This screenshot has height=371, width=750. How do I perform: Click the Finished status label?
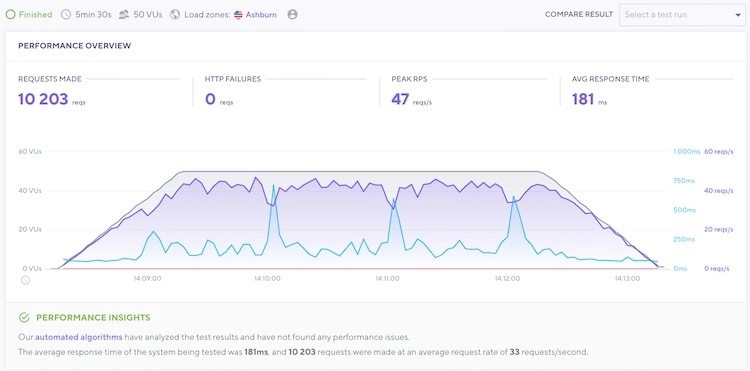[35, 14]
